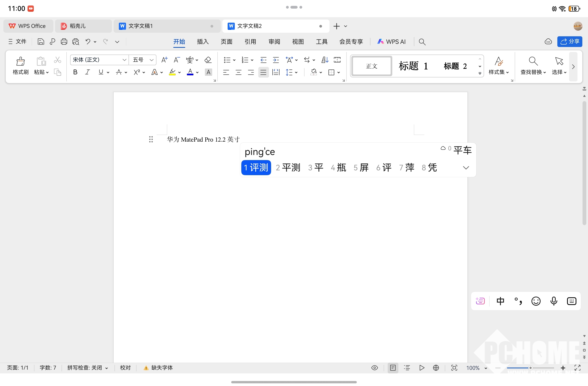
Task: Click 校对 in the status bar
Action: pos(125,368)
